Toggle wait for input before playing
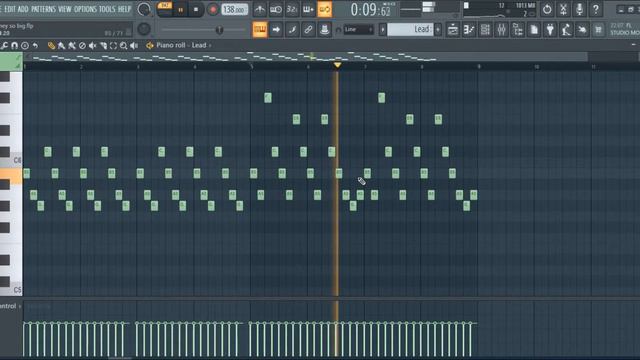 pyautogui.click(x=276, y=9)
